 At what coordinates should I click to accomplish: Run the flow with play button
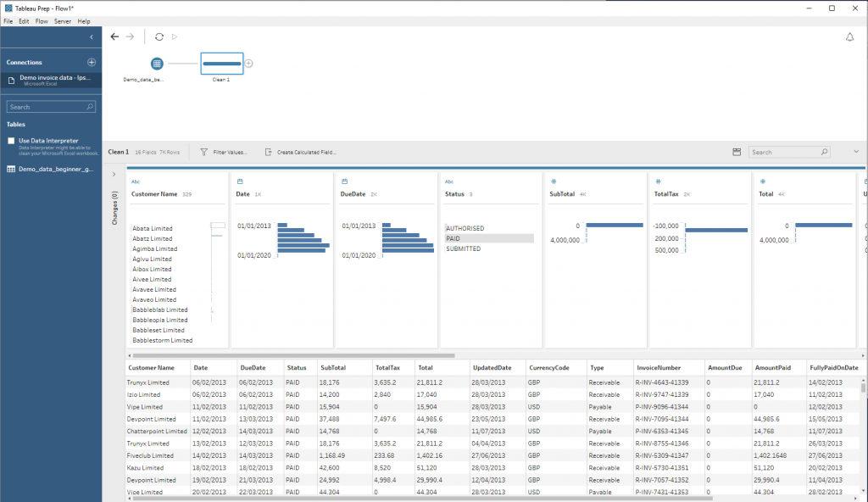tap(175, 36)
